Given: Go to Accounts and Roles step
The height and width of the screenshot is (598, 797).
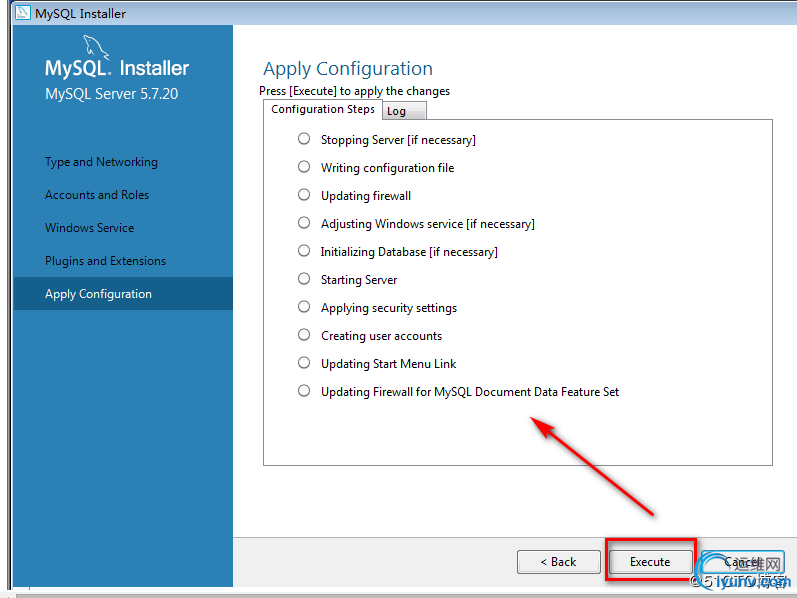Looking at the screenshot, I should (97, 195).
